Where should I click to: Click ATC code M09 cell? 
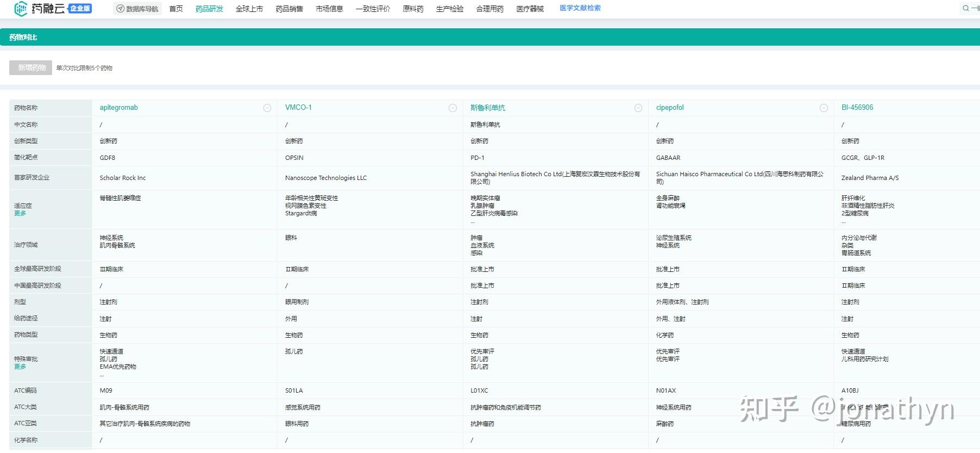106,390
